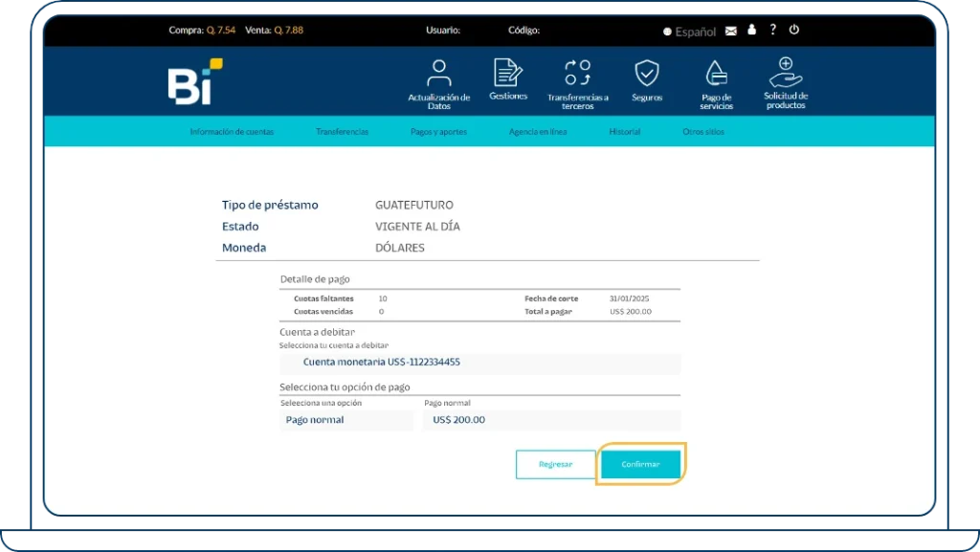Image resolution: width=980 pixels, height=552 pixels.
Task: Open Pagos y aportes menu
Action: point(438,132)
